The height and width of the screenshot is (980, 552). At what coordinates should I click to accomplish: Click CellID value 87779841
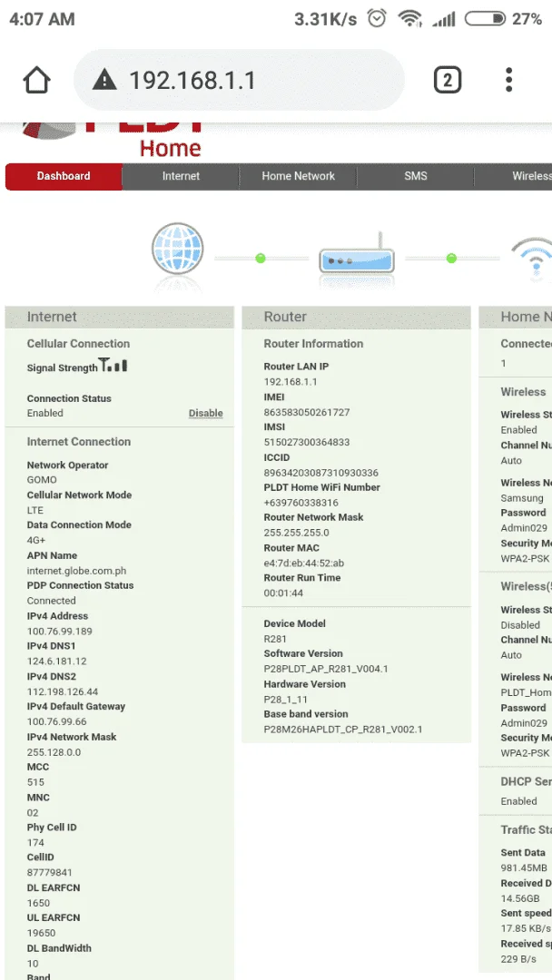[49, 873]
